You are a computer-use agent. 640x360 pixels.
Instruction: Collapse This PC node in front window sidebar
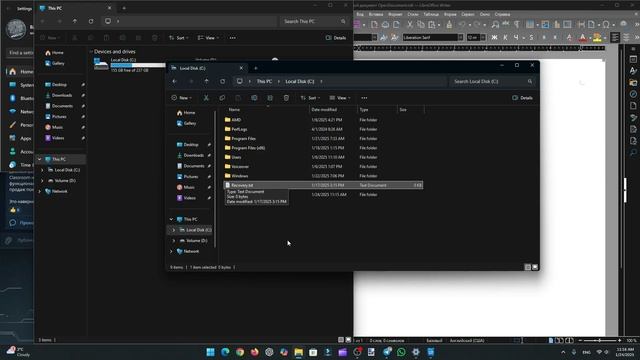coord(171,220)
